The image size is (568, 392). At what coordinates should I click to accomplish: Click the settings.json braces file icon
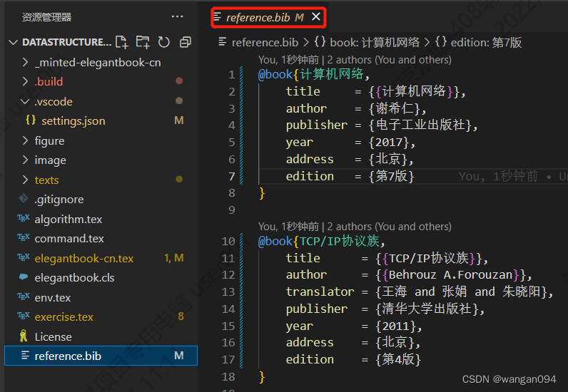[x=31, y=120]
